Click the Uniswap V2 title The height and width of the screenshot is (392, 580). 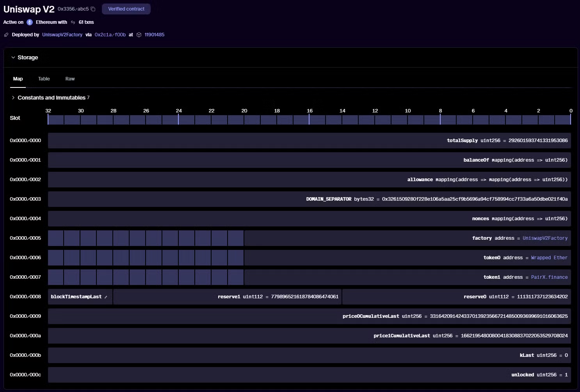tap(29, 9)
